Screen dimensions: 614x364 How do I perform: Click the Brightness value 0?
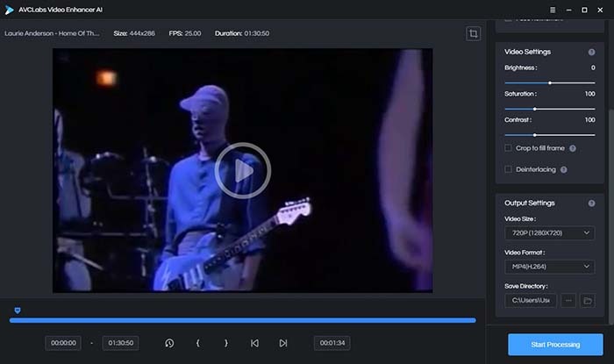tap(593, 68)
